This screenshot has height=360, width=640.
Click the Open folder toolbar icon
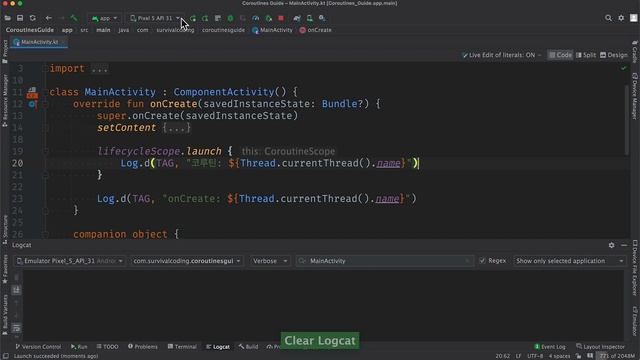[7, 18]
